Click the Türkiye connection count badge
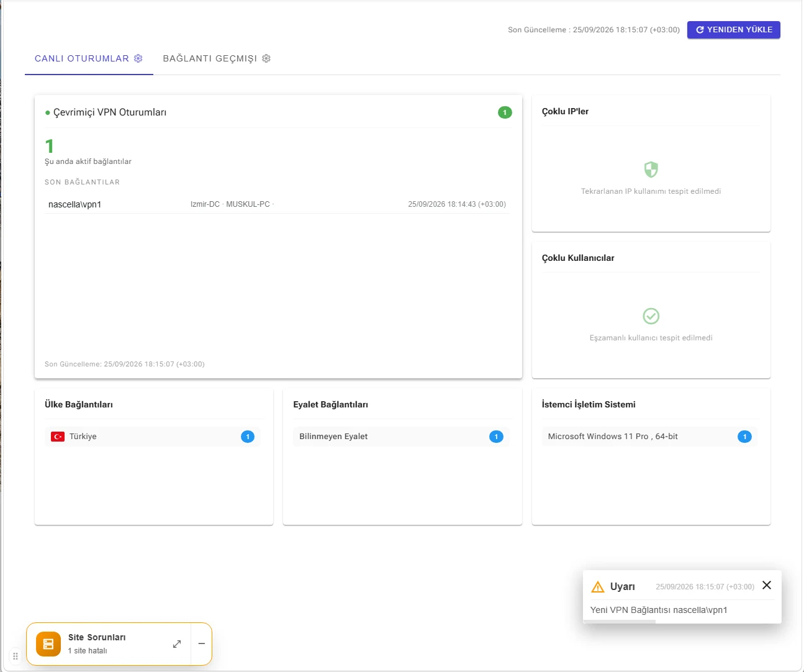The image size is (804, 672). tap(248, 437)
